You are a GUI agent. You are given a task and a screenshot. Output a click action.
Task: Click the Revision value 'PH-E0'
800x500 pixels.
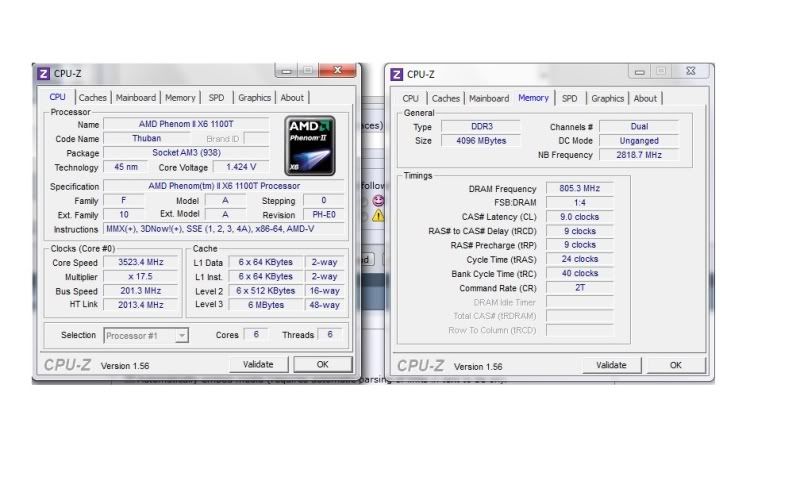(x=324, y=215)
